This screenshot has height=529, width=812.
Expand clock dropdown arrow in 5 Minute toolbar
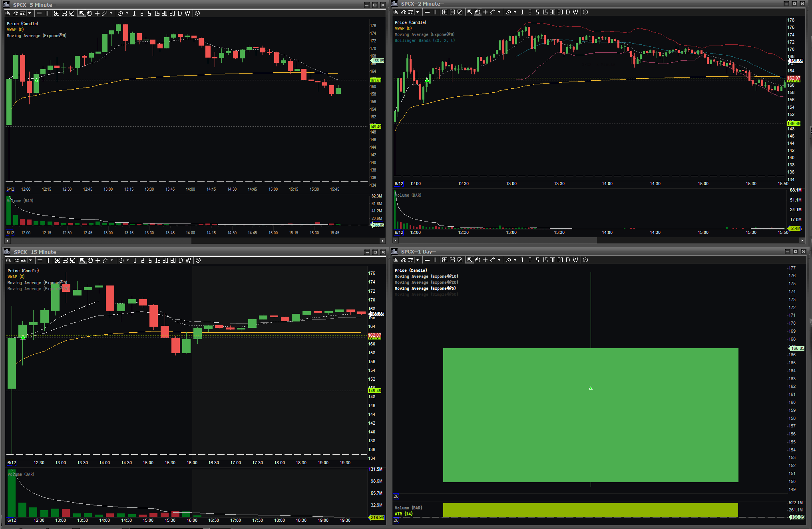coord(127,13)
